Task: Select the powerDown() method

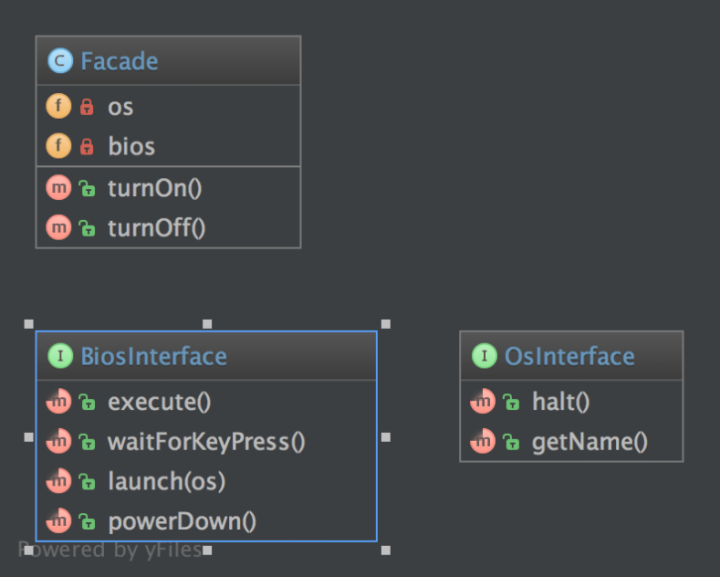Action: click(182, 520)
